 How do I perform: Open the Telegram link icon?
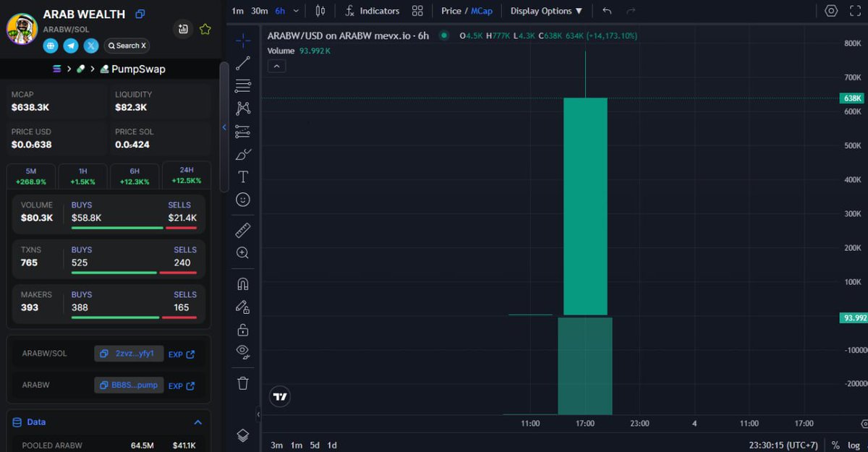tap(71, 46)
